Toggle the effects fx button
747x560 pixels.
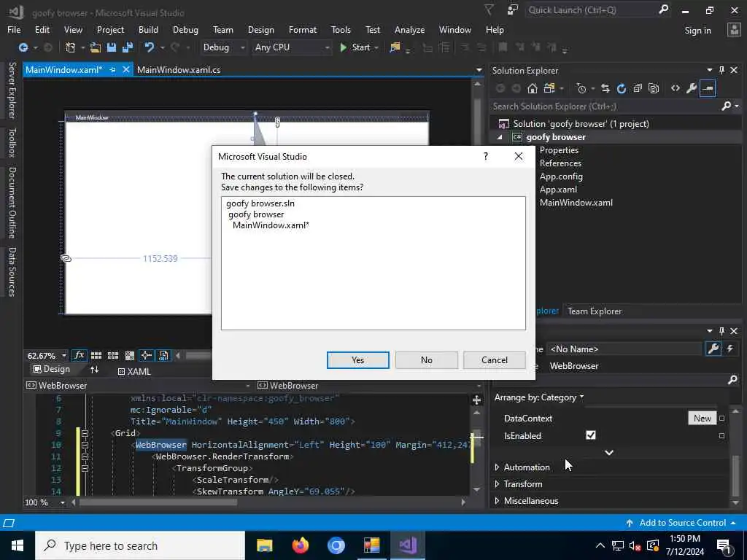point(79,355)
